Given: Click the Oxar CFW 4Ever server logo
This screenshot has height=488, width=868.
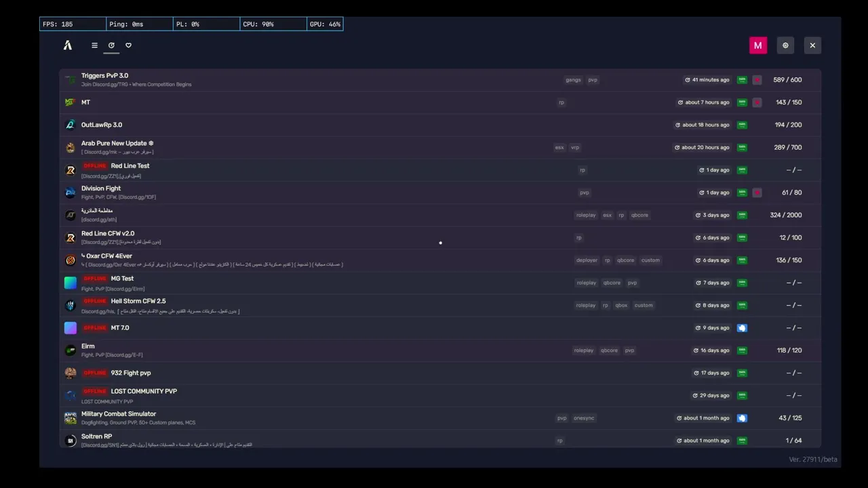Looking at the screenshot, I should [x=71, y=260].
